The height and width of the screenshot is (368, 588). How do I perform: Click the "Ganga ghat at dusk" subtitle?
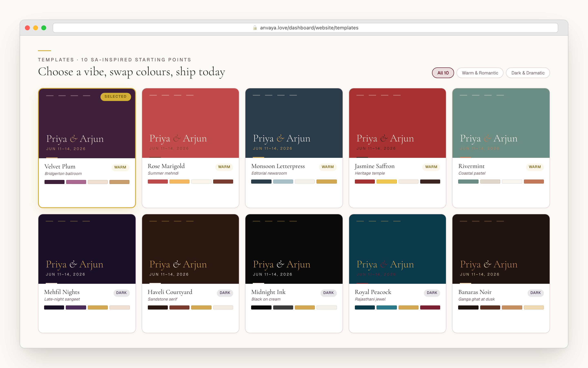tap(477, 299)
